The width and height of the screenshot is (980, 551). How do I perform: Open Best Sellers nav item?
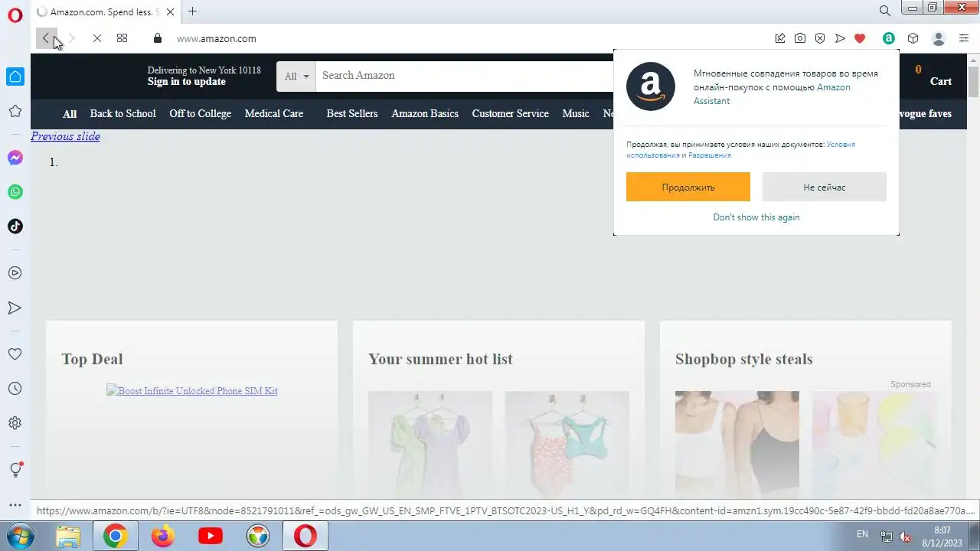point(352,113)
